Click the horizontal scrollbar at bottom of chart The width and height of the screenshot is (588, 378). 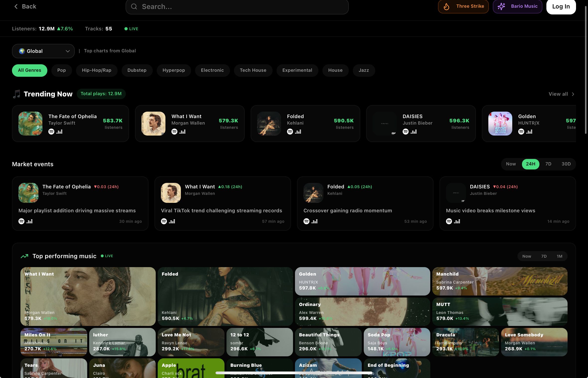(294, 373)
